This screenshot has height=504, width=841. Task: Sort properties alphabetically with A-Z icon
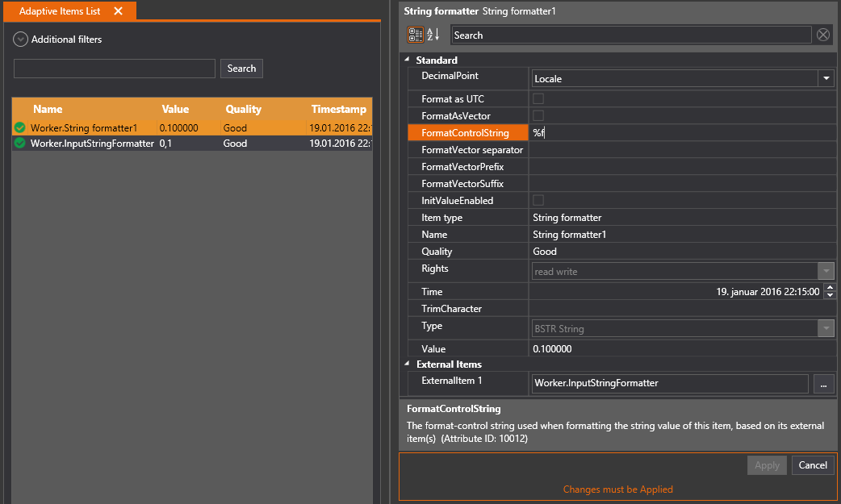pos(433,35)
